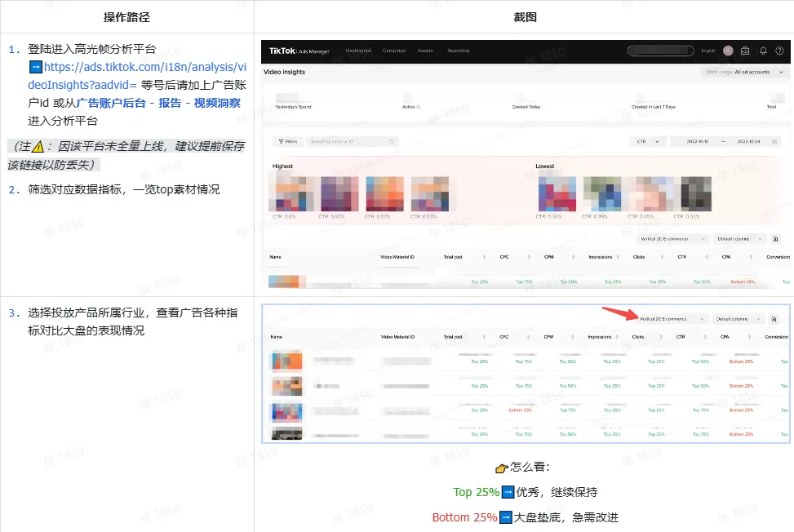Click the export icon in the step 3 screenshot
Viewport: 794px width, 532px height.
[x=774, y=319]
